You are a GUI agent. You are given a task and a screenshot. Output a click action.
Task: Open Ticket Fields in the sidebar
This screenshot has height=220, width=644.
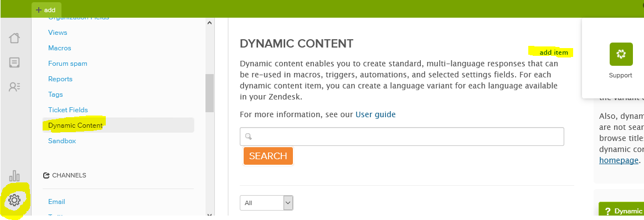click(x=68, y=110)
